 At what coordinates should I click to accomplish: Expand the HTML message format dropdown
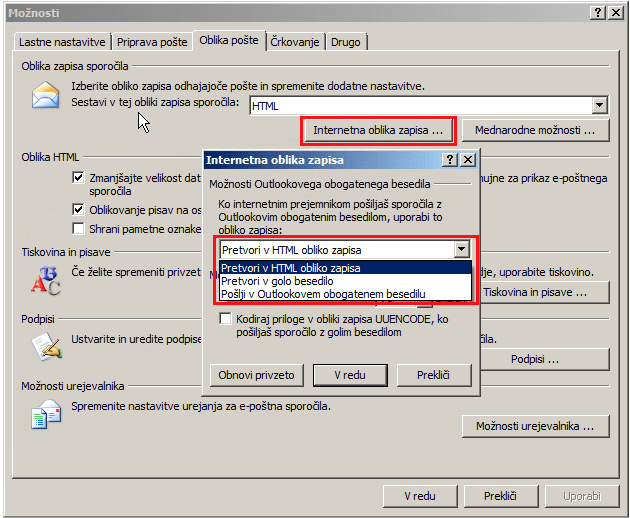[599, 105]
